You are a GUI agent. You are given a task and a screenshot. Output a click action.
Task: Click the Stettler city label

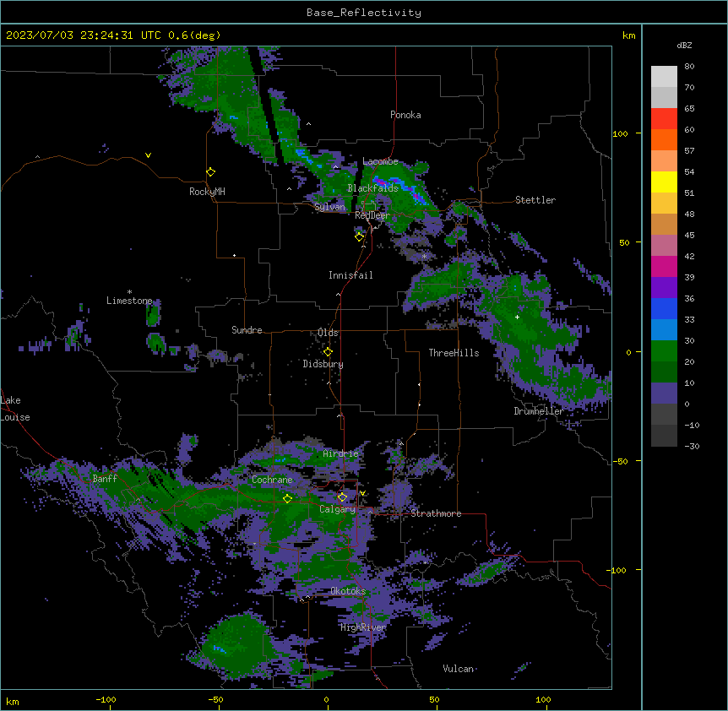click(x=535, y=200)
